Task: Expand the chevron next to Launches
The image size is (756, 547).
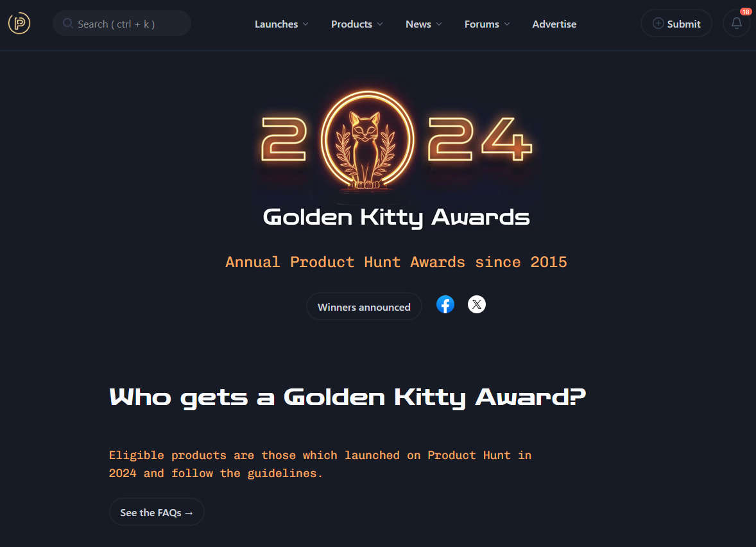Action: coord(305,24)
